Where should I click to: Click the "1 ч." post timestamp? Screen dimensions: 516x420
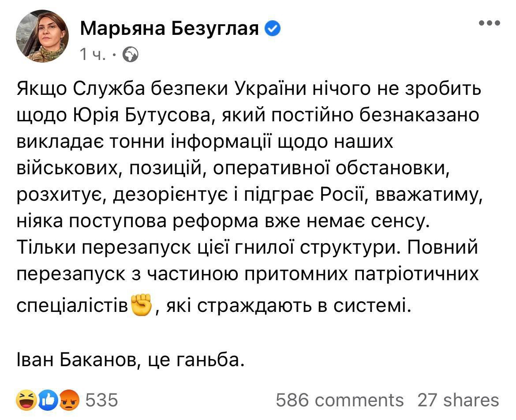coord(92,55)
